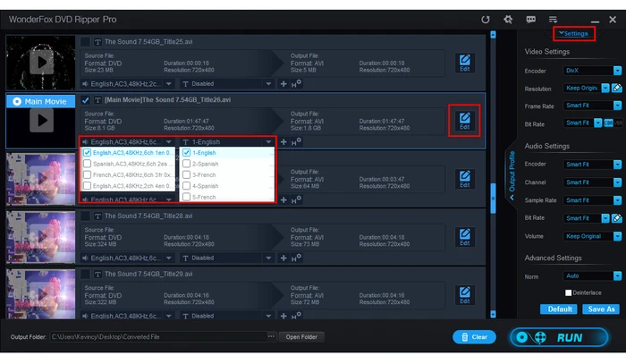This screenshot has height=364, width=626.
Task: Edit the Main Movie Title26.avi video
Action: [465, 121]
